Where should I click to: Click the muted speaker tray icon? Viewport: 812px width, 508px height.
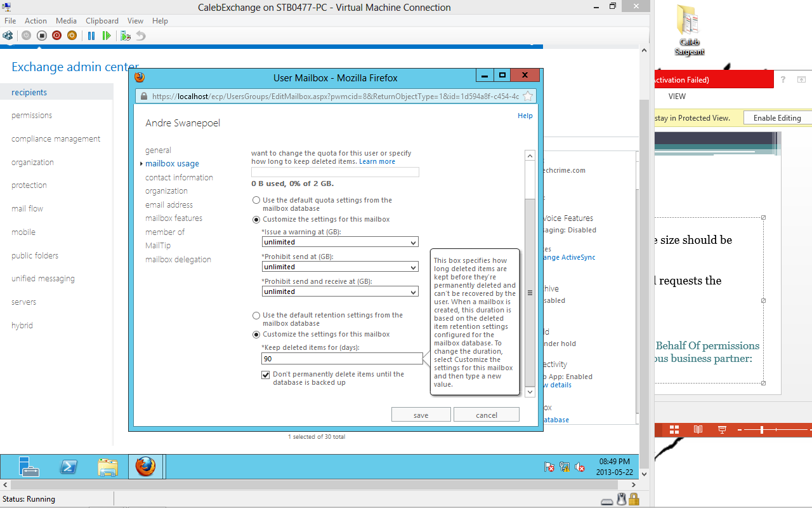(579, 467)
